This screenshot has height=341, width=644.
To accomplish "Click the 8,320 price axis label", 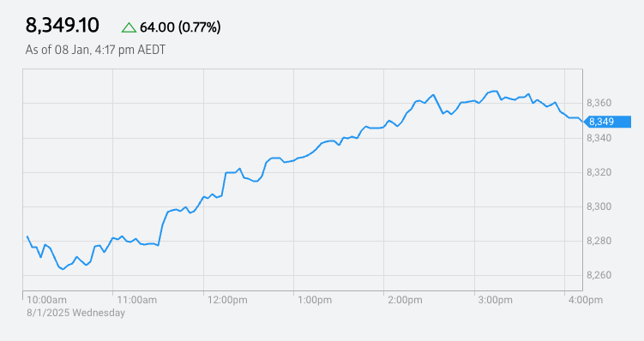I will [599, 172].
